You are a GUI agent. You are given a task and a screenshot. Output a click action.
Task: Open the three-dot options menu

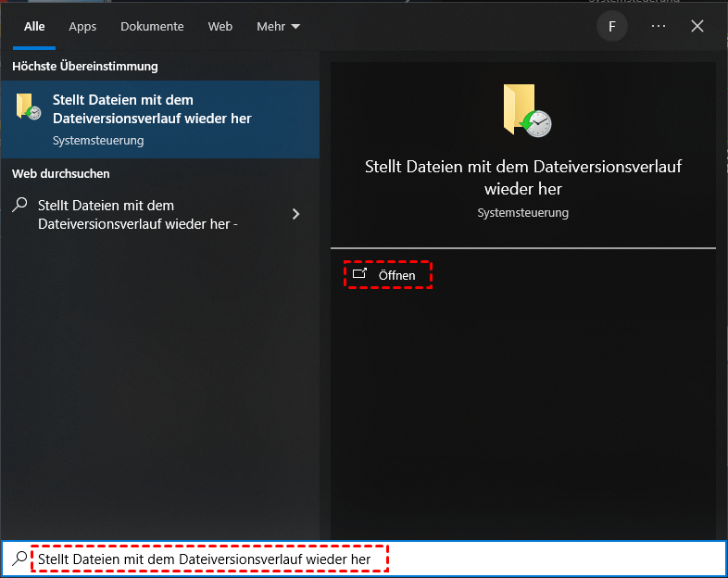click(x=659, y=27)
